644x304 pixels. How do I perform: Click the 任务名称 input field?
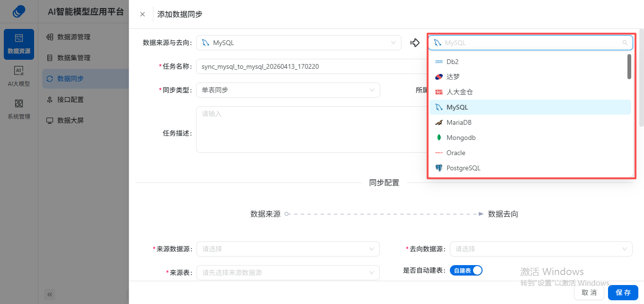[x=312, y=66]
